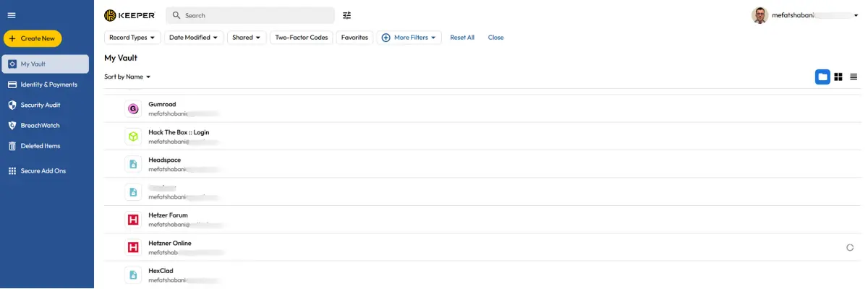The image size is (868, 289).
Task: Click the Hack The Box cube icon
Action: pos(133,137)
